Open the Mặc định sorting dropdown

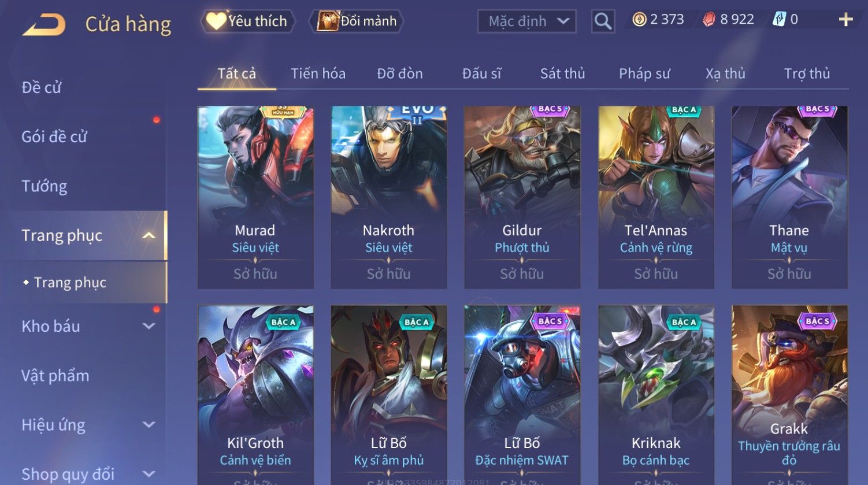[x=526, y=21]
